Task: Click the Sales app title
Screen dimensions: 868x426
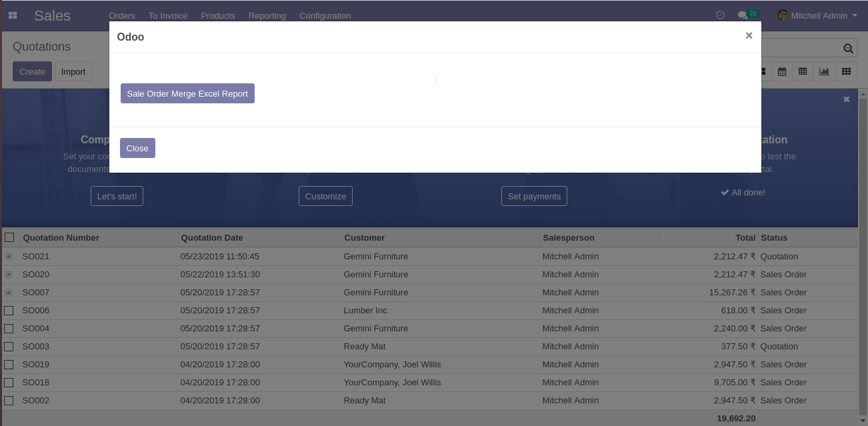Action: [52, 15]
